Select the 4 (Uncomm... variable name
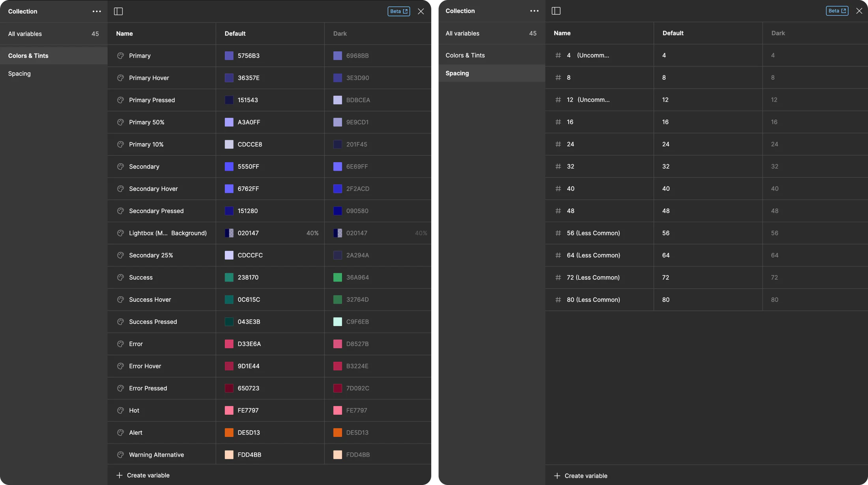 coord(588,55)
